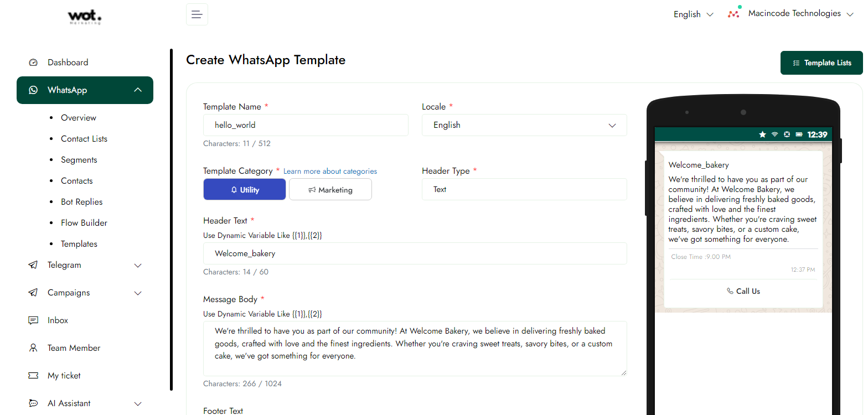
Task: Select the Utility template category
Action: click(245, 189)
